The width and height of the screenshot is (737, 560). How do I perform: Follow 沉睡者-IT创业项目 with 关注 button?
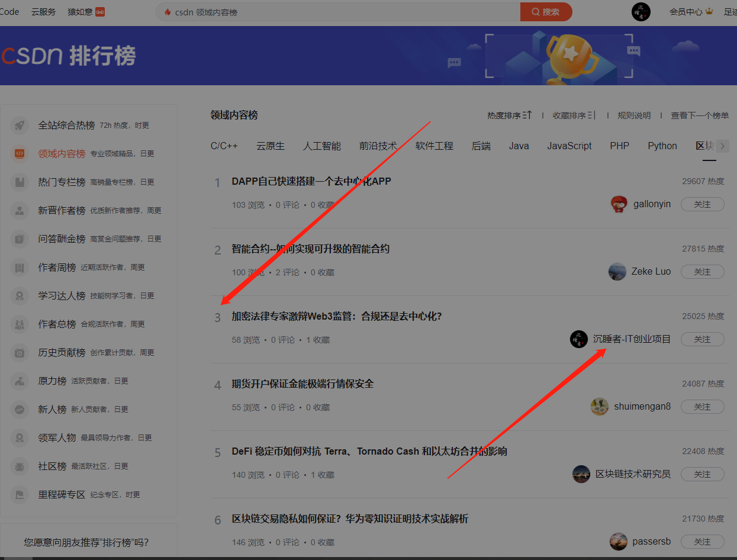point(703,339)
